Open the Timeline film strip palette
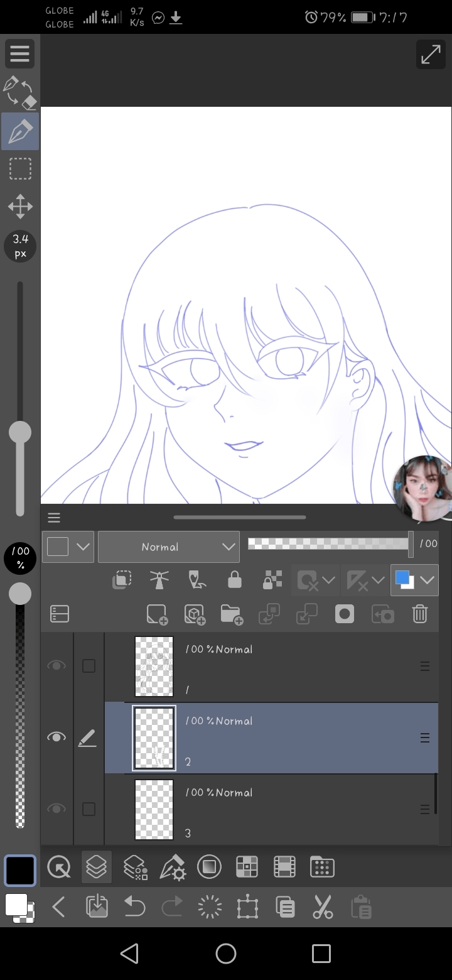 (x=284, y=868)
